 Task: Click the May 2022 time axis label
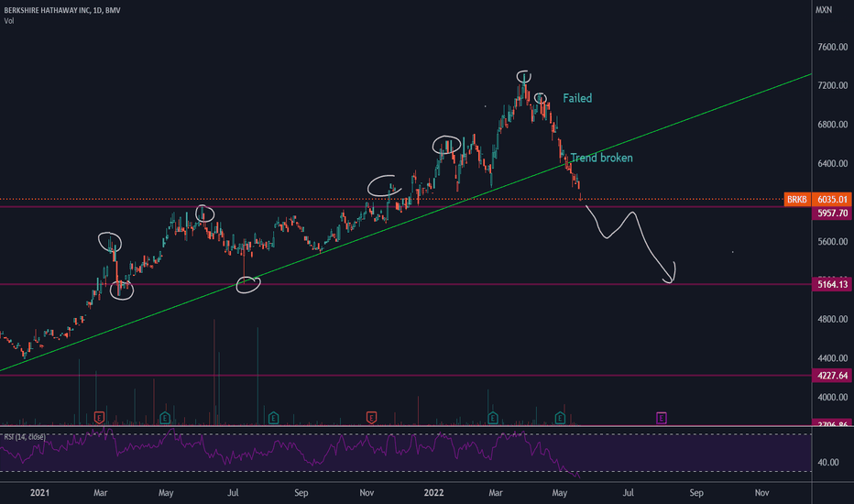click(x=560, y=493)
